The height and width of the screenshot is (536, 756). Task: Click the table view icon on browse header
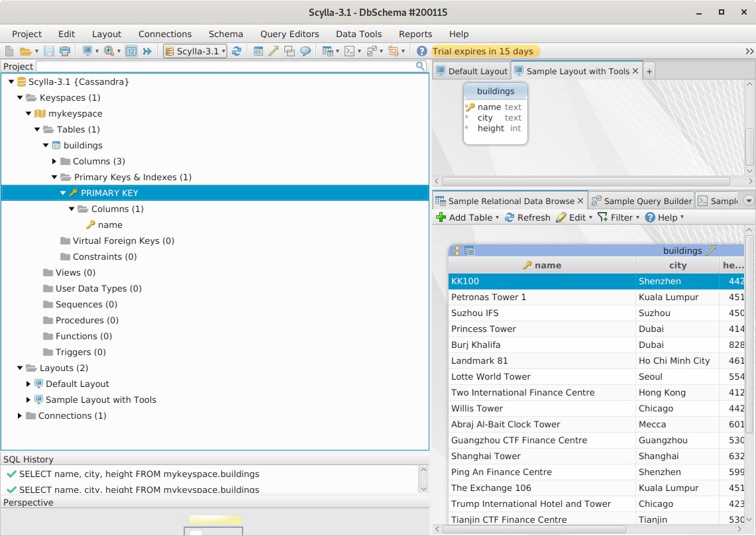[x=469, y=250]
